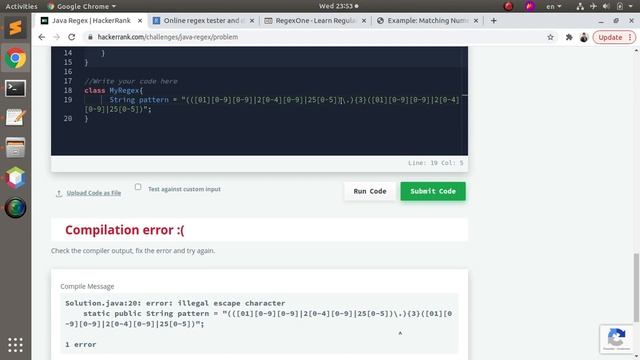Screen dimensions: 640x360
Task: Switch to the Online regex tester tab
Action: coord(203,20)
